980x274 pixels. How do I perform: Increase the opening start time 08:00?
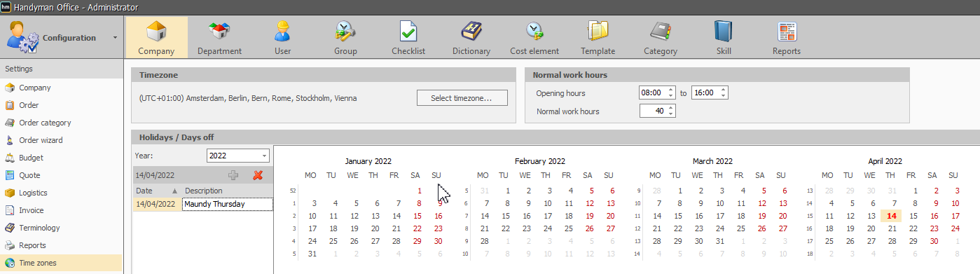point(671,90)
